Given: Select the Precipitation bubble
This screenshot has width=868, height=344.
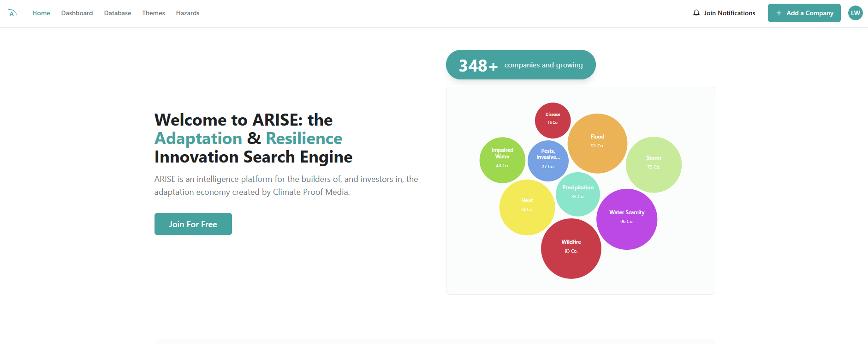Looking at the screenshot, I should (x=578, y=194).
